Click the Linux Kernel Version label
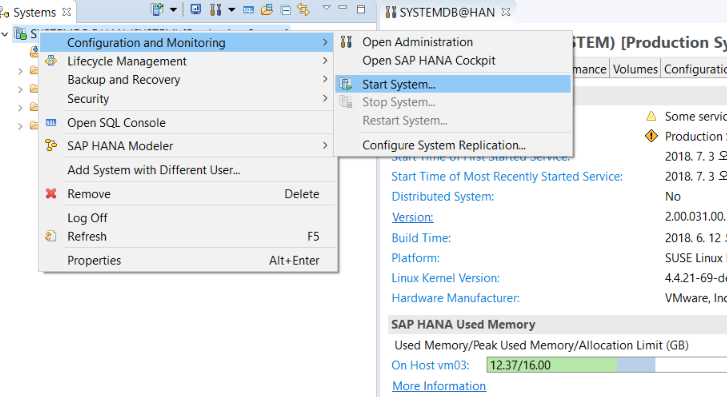The height and width of the screenshot is (397, 727). point(446,278)
